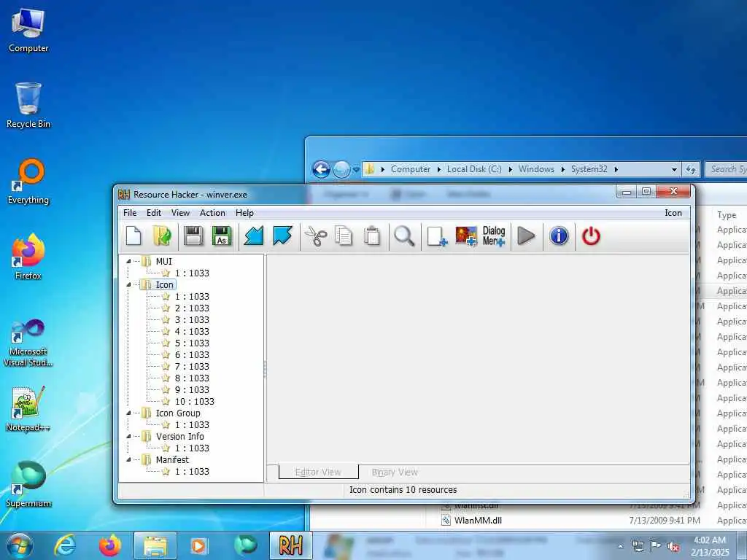Click the green Save As floppy icon
Screen dimensions: 747x560
coord(222,236)
